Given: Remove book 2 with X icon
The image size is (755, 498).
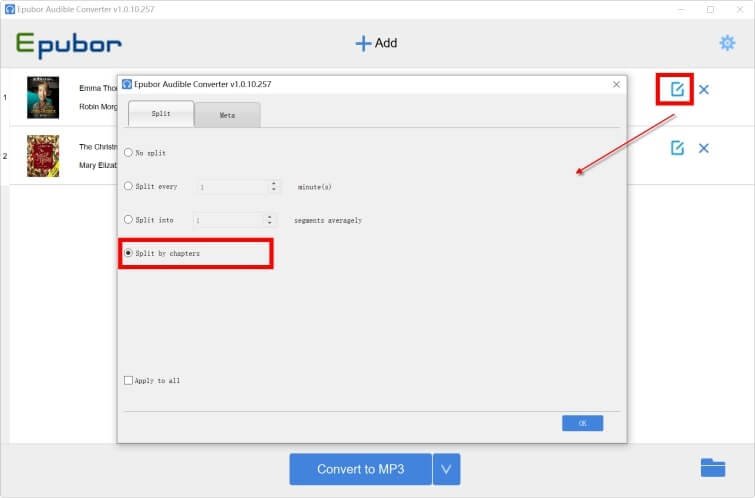Looking at the screenshot, I should 703,148.
